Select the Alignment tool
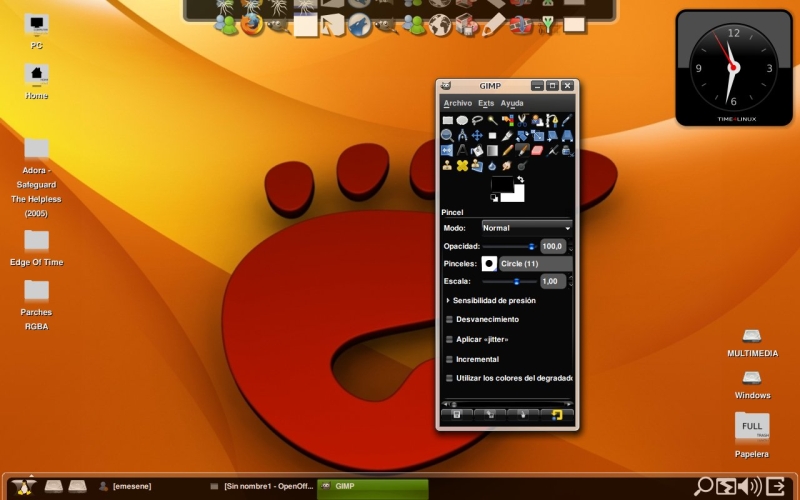The width and height of the screenshot is (800, 500). click(492, 136)
